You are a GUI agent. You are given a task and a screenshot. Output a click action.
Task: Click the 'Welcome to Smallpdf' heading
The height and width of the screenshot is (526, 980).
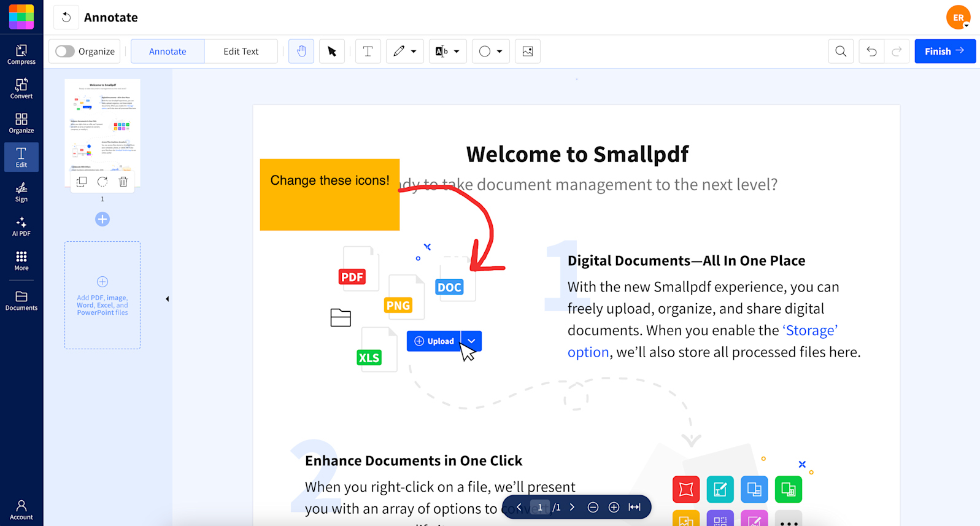point(577,154)
